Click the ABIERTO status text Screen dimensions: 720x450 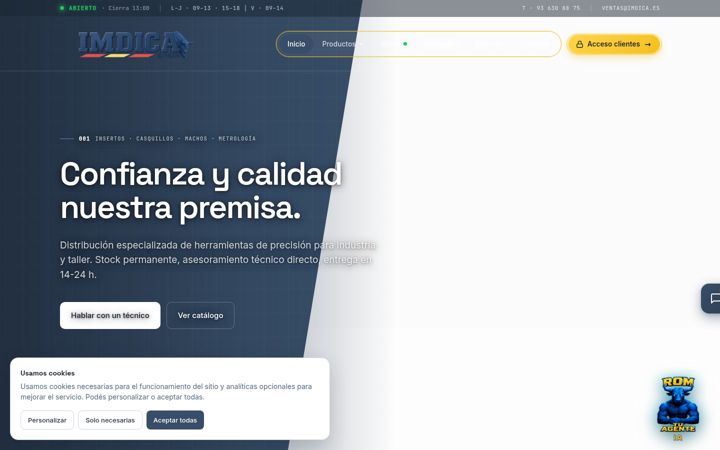pyautogui.click(x=83, y=8)
